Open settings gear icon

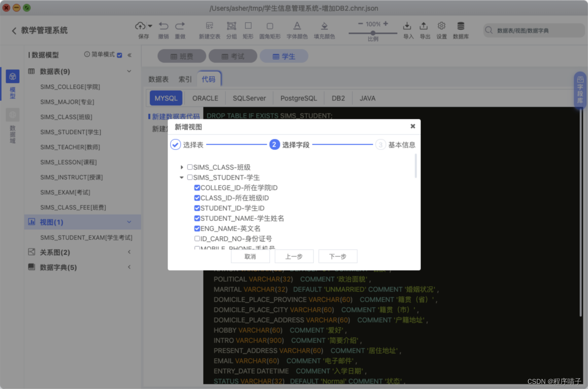[x=441, y=26]
